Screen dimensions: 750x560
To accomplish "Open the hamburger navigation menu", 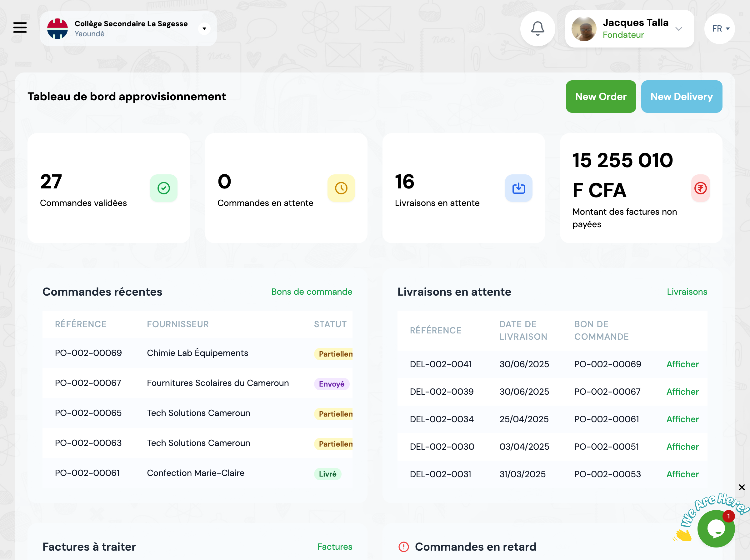I will pyautogui.click(x=20, y=27).
